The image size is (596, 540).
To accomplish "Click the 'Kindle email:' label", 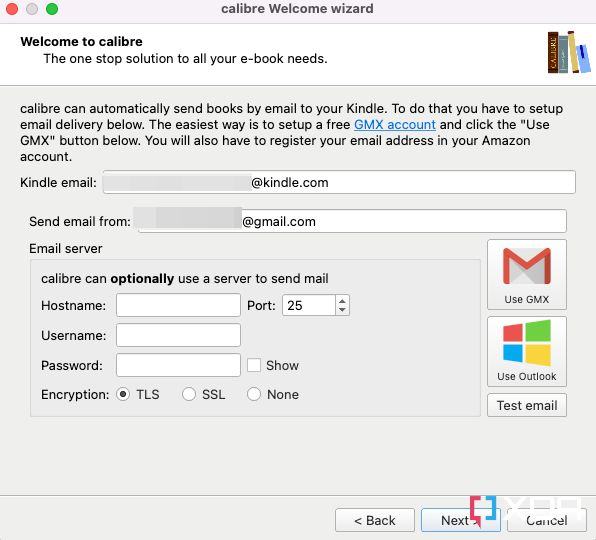I will [x=58, y=182].
